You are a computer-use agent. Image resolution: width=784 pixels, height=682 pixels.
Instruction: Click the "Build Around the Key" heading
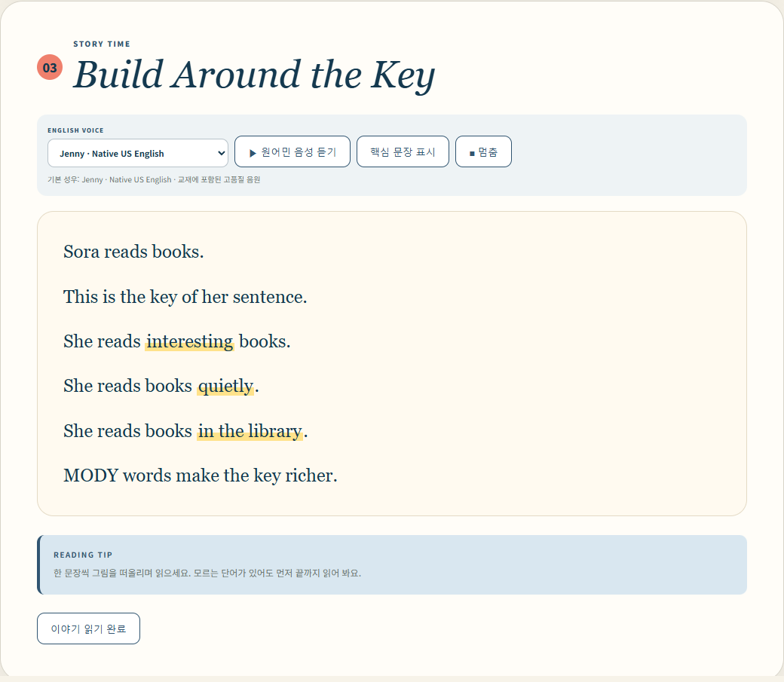coord(254,75)
